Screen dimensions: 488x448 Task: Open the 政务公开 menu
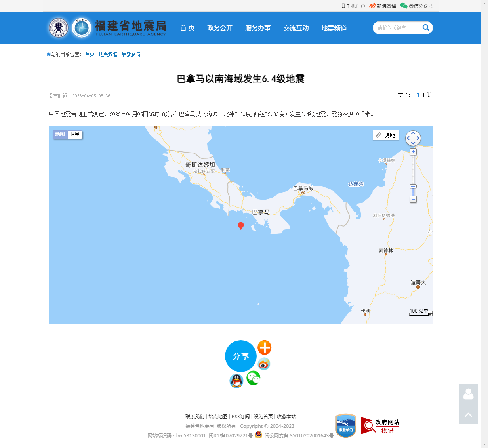coord(220,28)
